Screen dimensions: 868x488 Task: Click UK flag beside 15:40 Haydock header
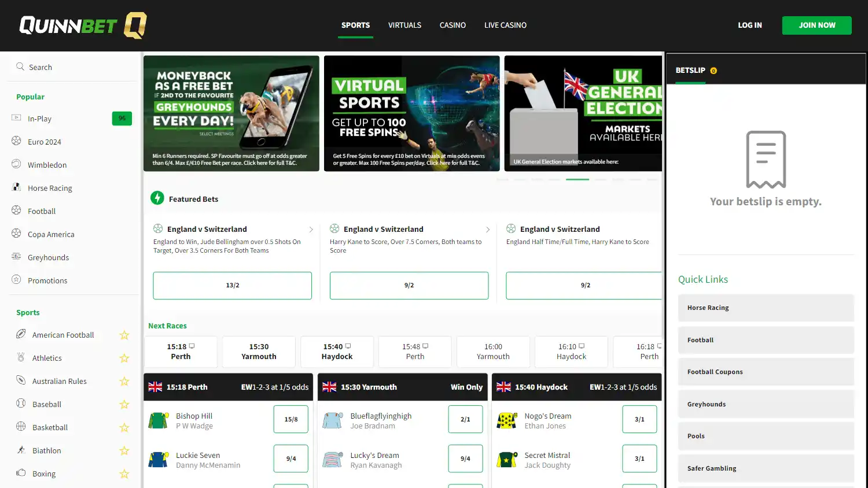(x=503, y=387)
